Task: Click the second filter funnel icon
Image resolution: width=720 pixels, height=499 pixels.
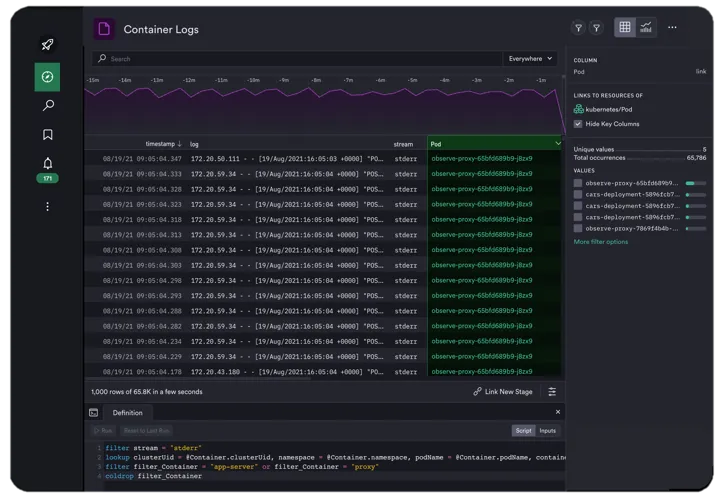Action: 596,28
